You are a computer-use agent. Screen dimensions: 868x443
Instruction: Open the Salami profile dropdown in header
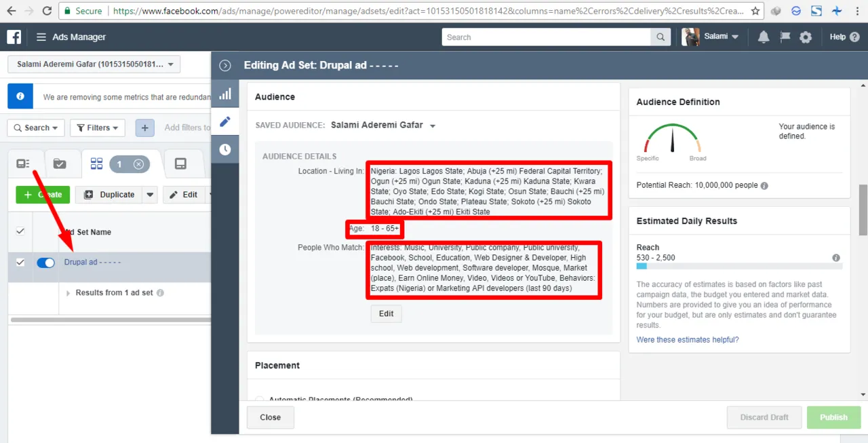[x=722, y=37]
